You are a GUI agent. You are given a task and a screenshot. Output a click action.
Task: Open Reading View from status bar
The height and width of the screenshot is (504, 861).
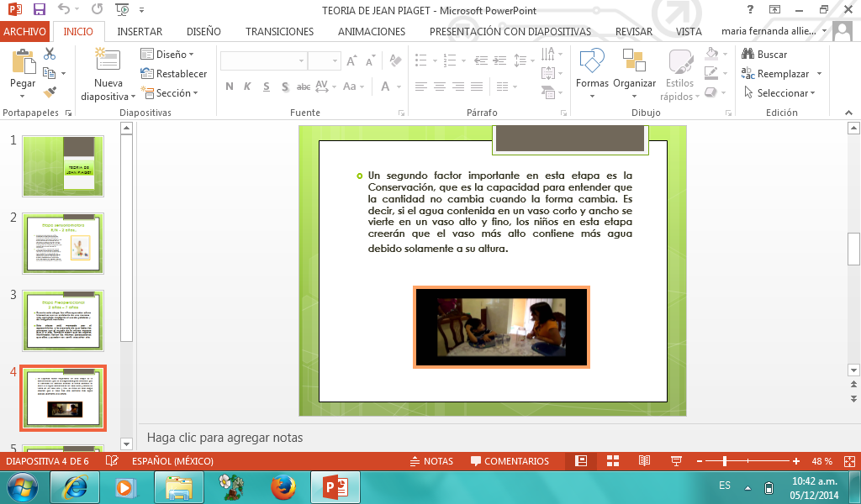pos(644,461)
